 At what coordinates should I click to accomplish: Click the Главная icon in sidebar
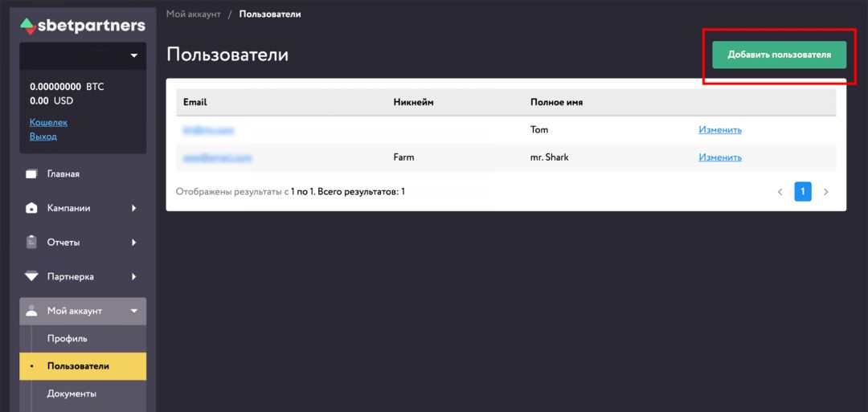[x=32, y=174]
